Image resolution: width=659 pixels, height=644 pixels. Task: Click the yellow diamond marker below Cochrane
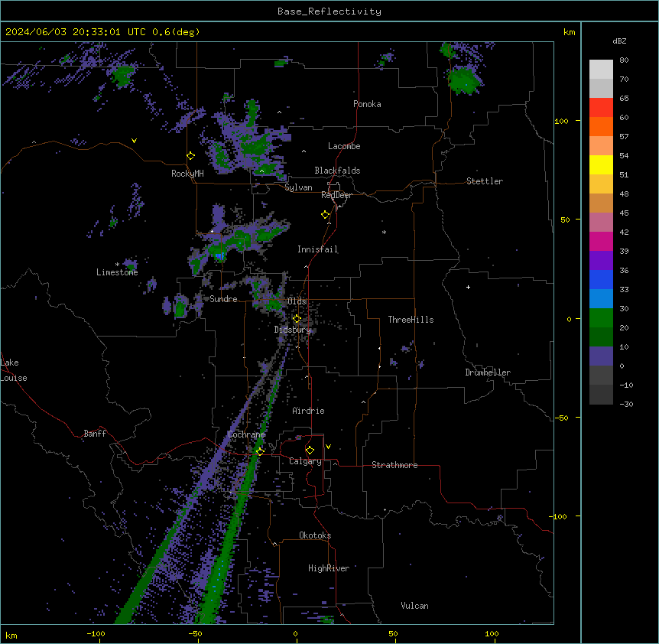[260, 451]
